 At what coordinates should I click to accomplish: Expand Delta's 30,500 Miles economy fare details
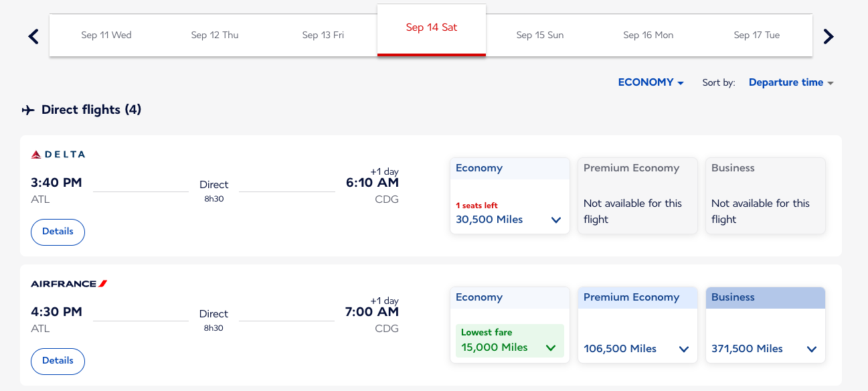click(555, 220)
